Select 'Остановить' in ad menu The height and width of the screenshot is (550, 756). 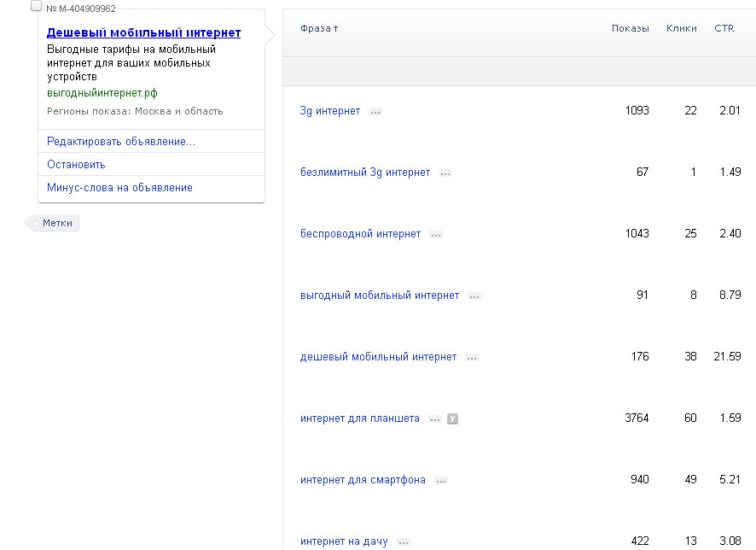[x=76, y=165]
